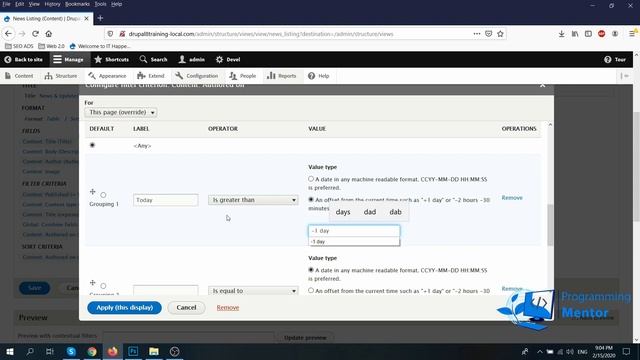This screenshot has width=640, height=360.
Task: Open the 'Is greater than' operator dropdown
Action: click(x=253, y=200)
